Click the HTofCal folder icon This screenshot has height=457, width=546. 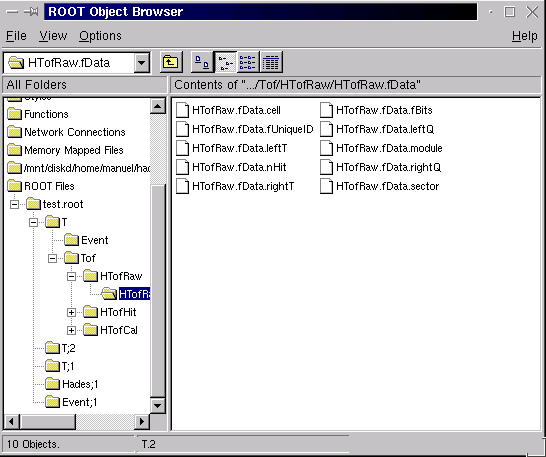[91, 330]
